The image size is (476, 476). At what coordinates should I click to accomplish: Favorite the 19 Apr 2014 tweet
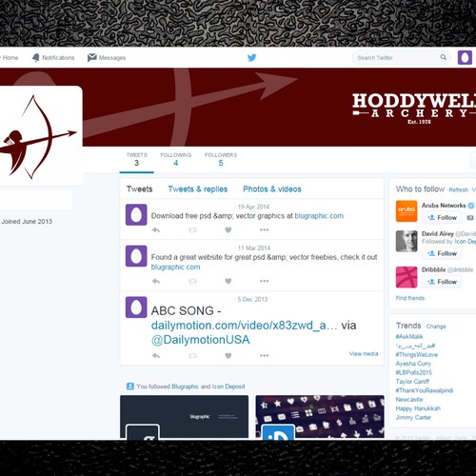228,229
